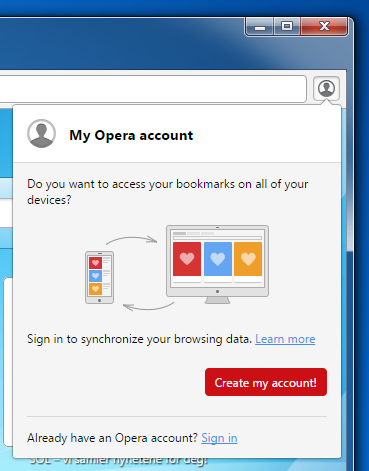Click the My Opera account heading
Image resolution: width=369 pixels, height=471 pixels.
click(131, 135)
